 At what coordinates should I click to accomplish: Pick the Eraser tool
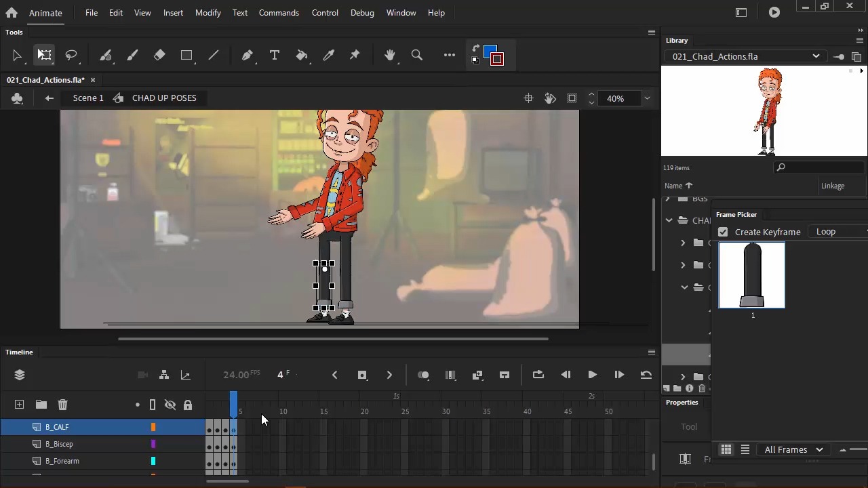(159, 56)
